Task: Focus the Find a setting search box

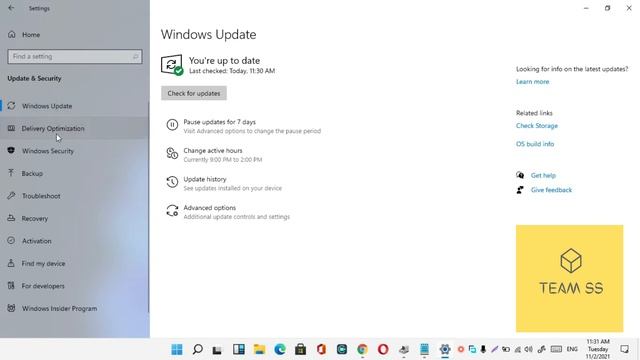Action: [75, 56]
